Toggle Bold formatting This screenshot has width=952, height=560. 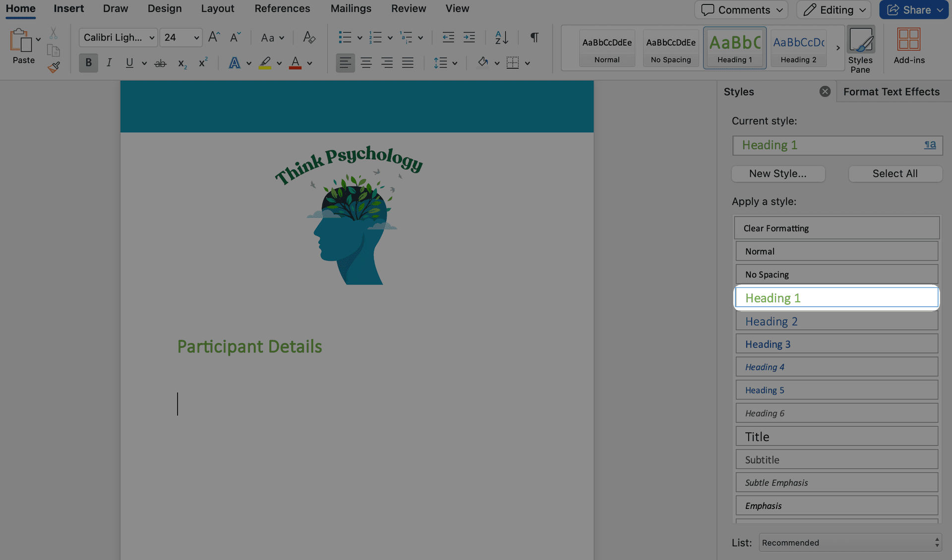88,63
